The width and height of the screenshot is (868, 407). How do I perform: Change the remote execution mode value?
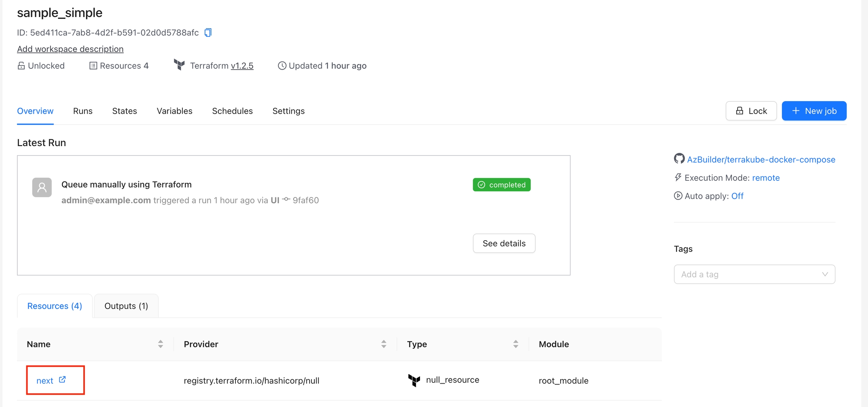766,178
